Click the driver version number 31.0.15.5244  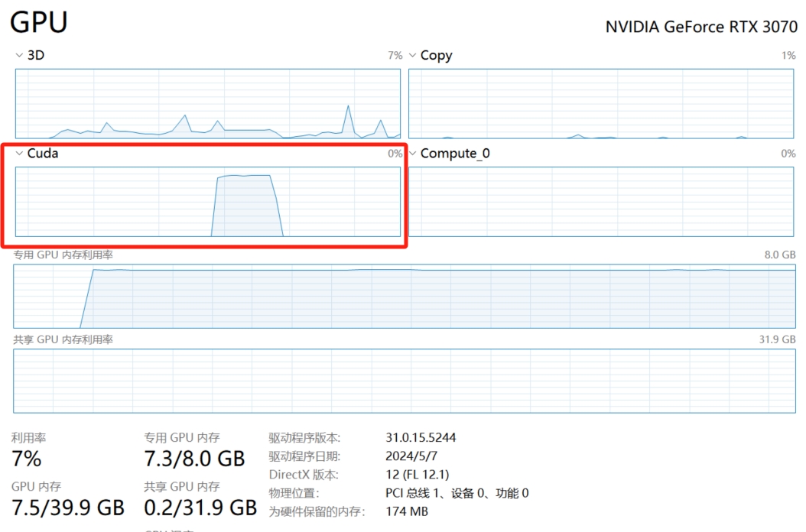(421, 438)
